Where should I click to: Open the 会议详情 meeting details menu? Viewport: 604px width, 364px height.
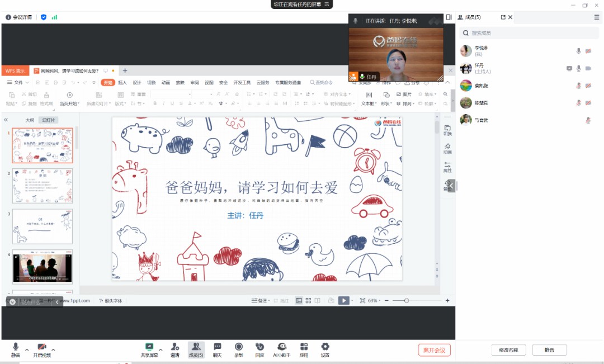click(20, 17)
